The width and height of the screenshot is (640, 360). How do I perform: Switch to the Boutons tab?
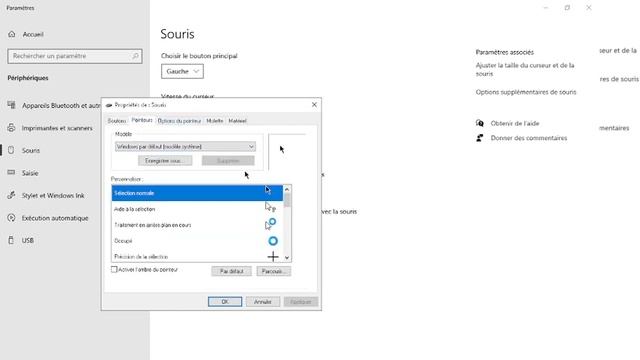(x=117, y=121)
